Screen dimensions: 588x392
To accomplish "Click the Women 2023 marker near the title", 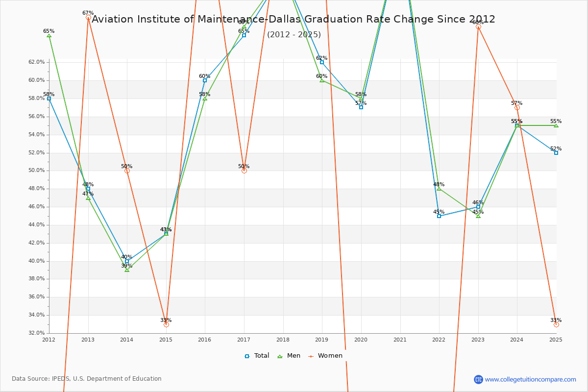I will tap(478, 26).
